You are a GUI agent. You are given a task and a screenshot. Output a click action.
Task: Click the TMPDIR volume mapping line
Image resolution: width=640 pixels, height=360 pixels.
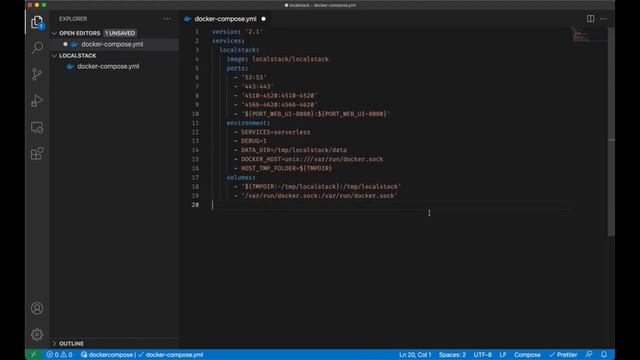[318, 187]
